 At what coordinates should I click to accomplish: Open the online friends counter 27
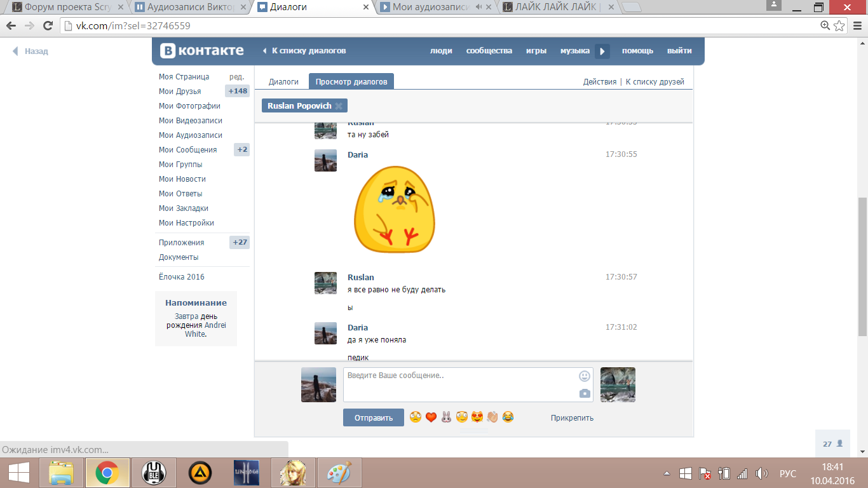click(832, 444)
